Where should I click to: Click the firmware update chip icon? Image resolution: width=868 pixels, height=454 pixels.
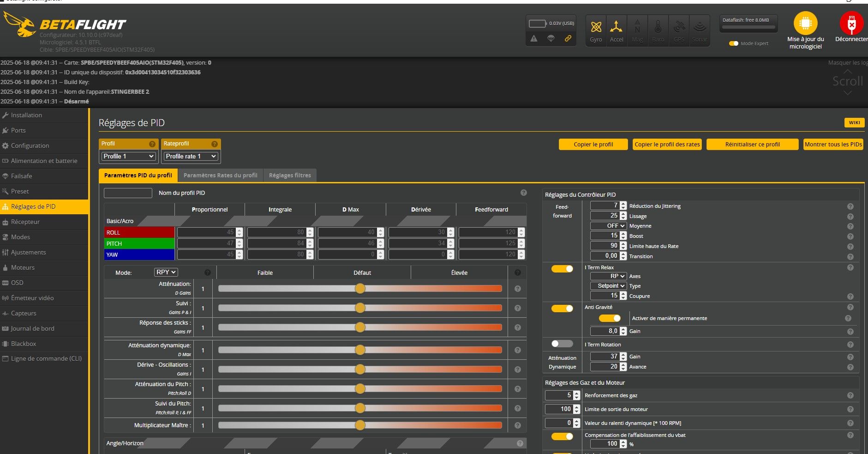[x=805, y=23]
